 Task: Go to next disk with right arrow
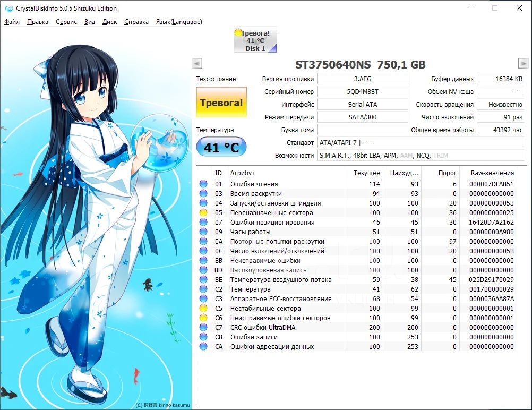[523, 64]
